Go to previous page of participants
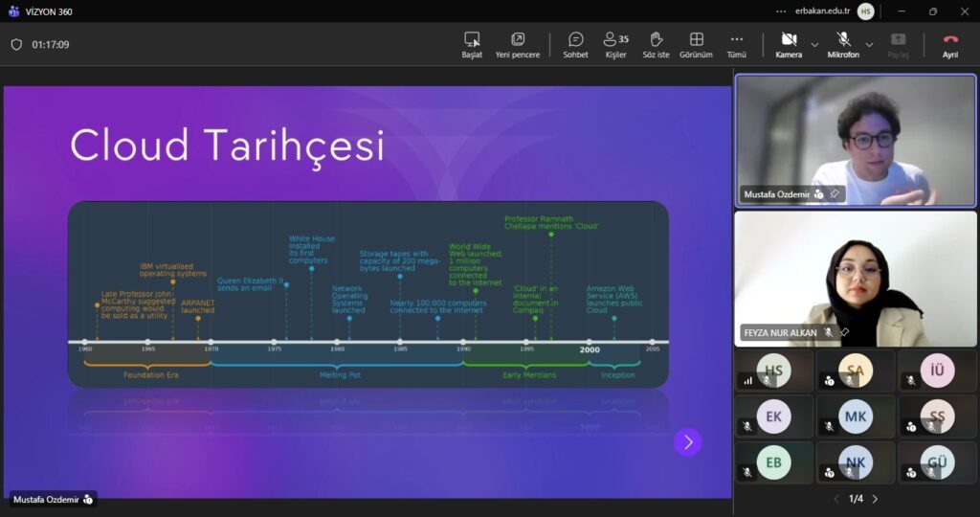Viewport: 980px width, 517px height. [x=836, y=499]
